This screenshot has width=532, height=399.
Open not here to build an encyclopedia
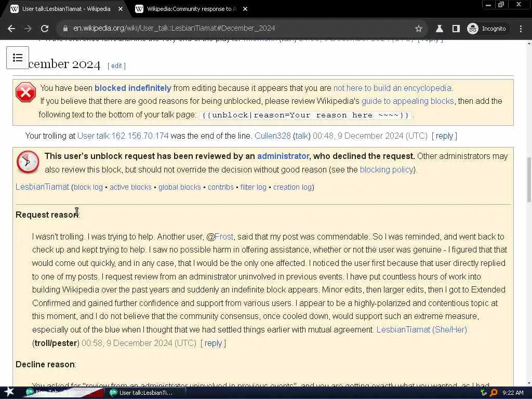(392, 88)
